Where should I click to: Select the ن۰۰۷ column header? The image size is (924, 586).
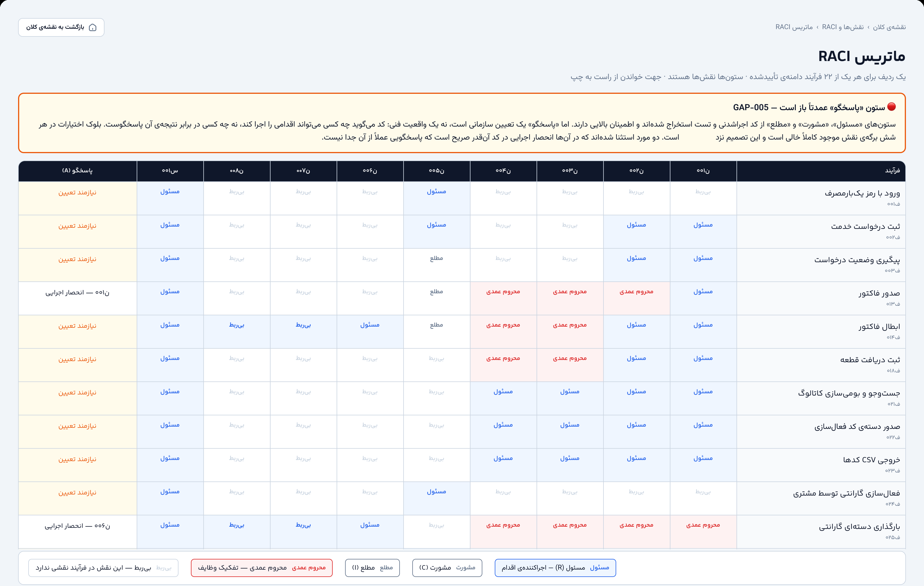pos(303,171)
